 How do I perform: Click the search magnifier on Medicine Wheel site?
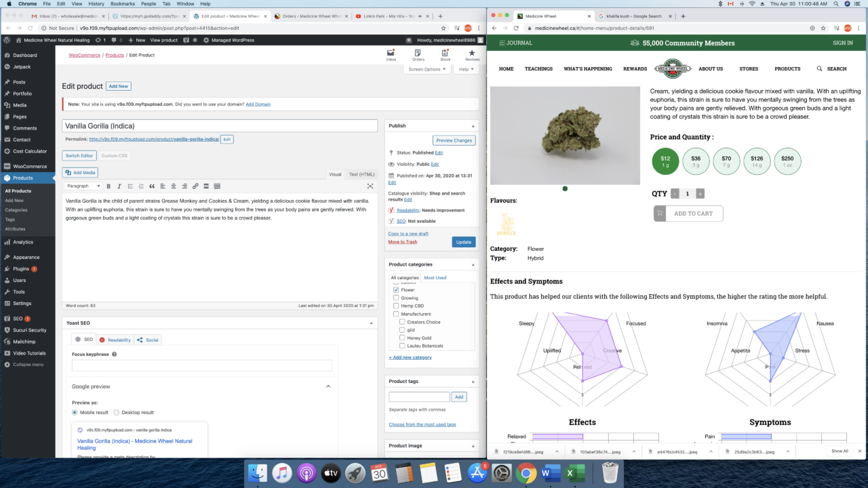click(x=820, y=68)
